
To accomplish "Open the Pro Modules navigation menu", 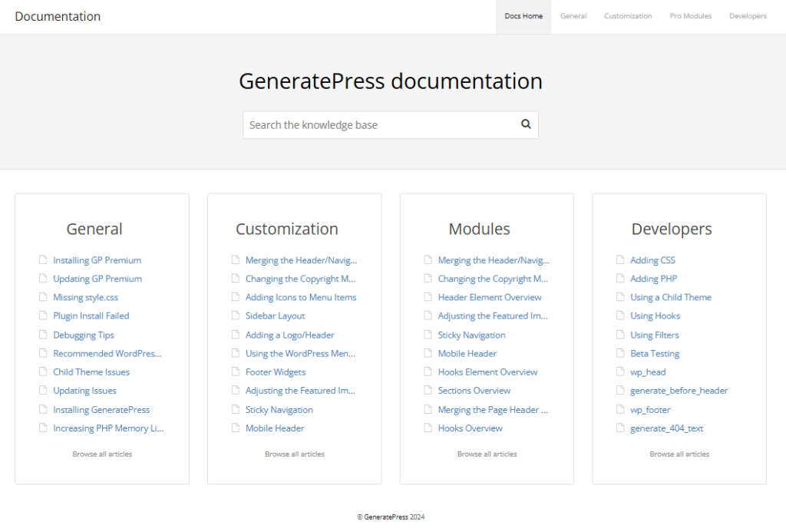I will pyautogui.click(x=690, y=15).
